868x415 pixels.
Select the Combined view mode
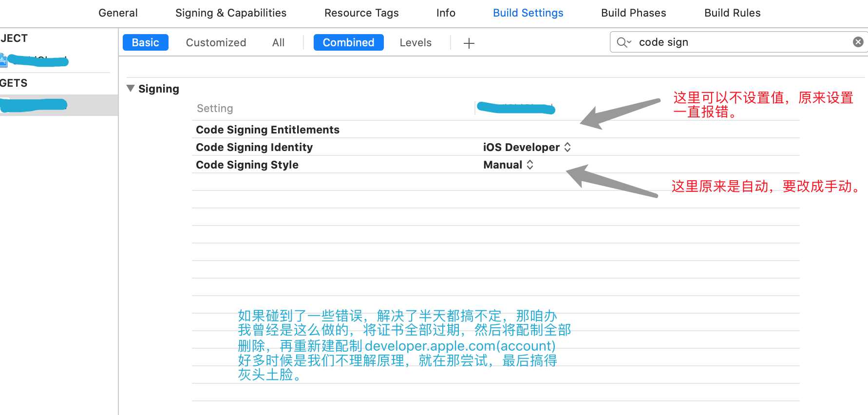coord(348,42)
